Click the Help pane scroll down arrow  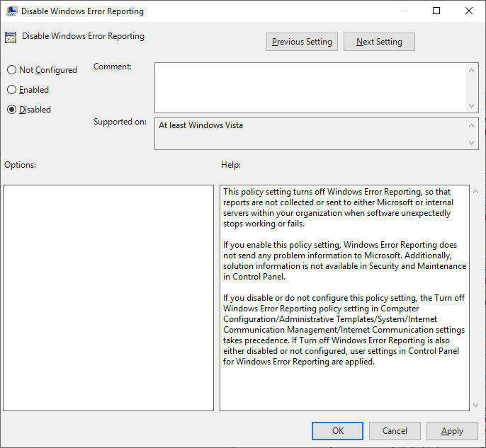click(x=476, y=406)
